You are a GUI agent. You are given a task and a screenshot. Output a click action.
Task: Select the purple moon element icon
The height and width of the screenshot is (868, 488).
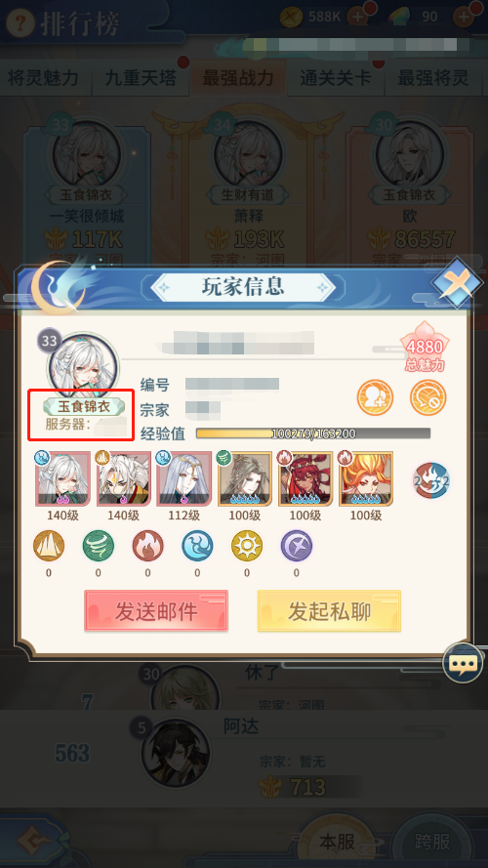(x=297, y=547)
